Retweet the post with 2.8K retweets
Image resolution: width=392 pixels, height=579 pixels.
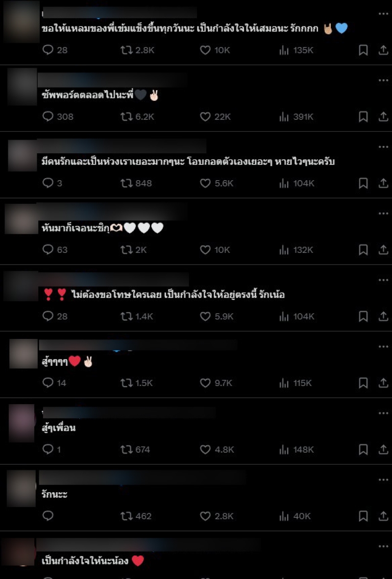(x=137, y=50)
